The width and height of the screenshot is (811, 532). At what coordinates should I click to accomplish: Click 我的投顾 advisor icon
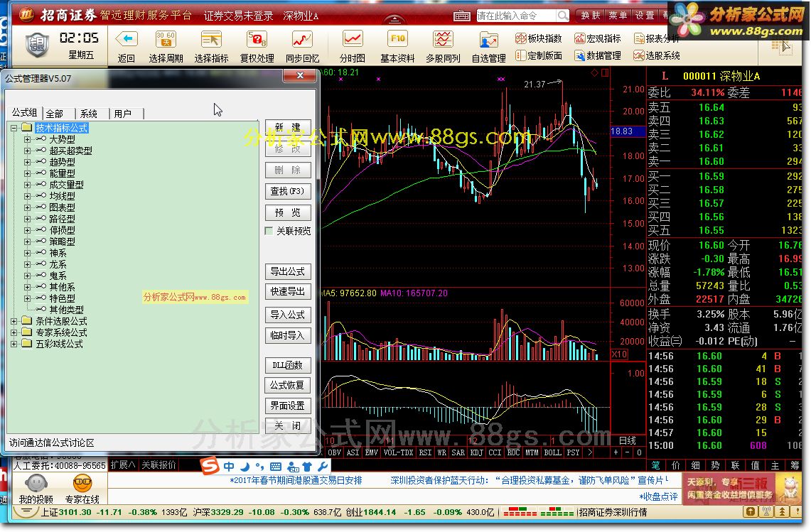click(36, 484)
